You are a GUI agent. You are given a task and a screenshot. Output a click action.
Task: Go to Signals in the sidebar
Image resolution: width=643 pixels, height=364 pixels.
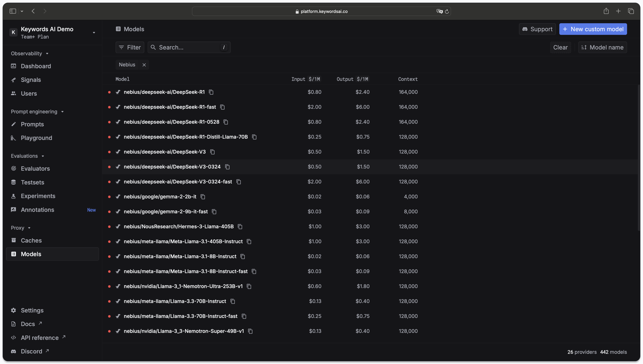tap(53, 80)
